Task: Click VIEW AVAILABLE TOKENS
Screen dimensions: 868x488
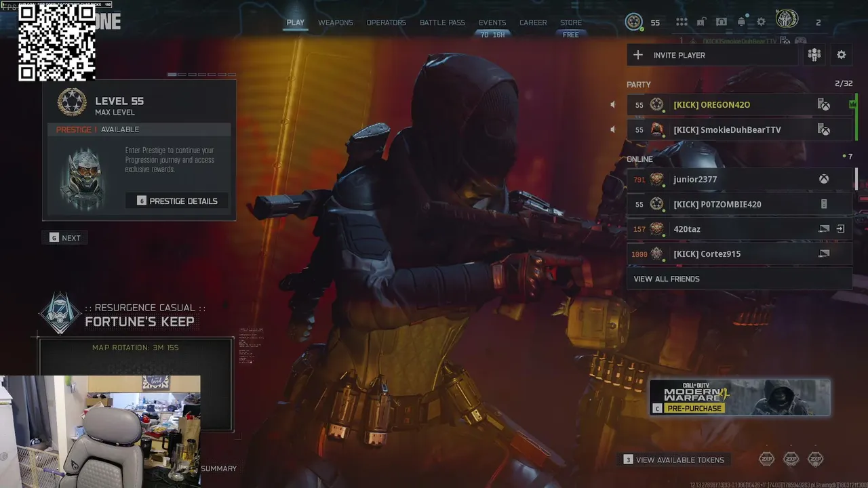Action: pos(674,460)
